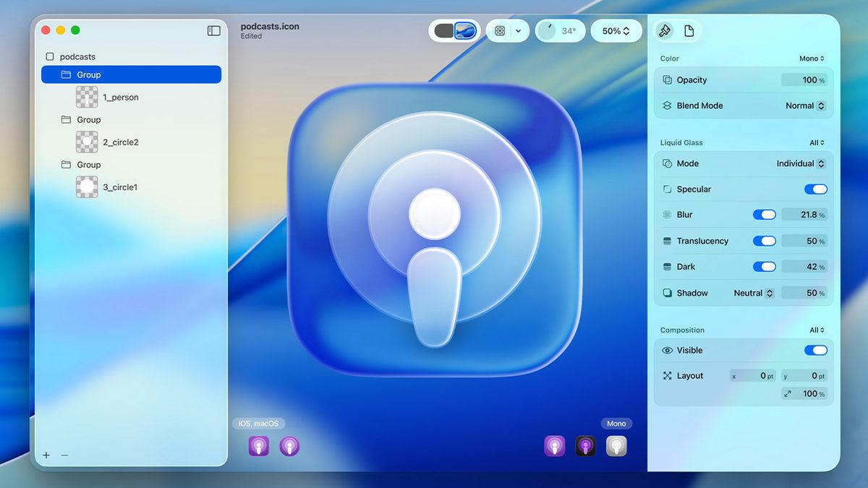This screenshot has height=488, width=868.
Task: Click the light angle dial
Action: coord(548,31)
